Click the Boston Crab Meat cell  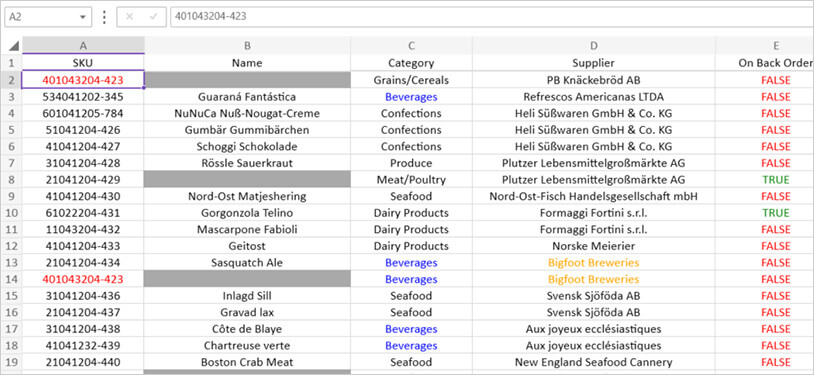tap(247, 363)
